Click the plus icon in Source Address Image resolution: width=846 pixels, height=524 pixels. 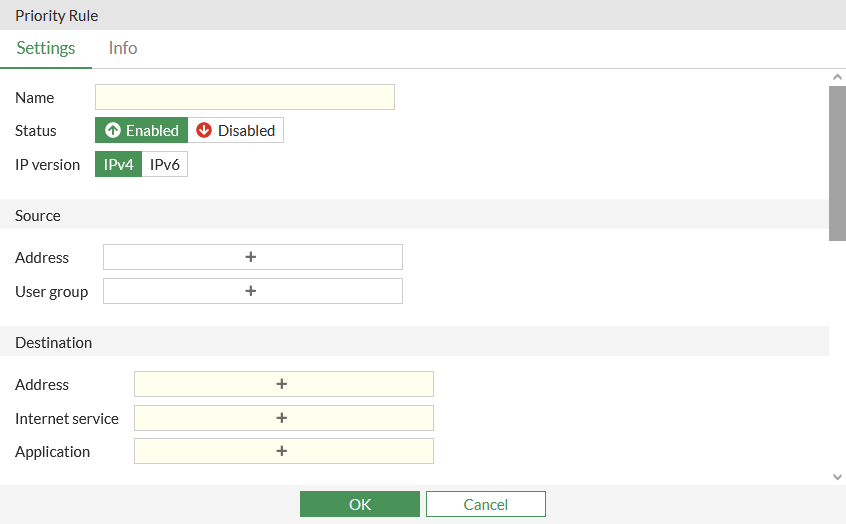(251, 257)
